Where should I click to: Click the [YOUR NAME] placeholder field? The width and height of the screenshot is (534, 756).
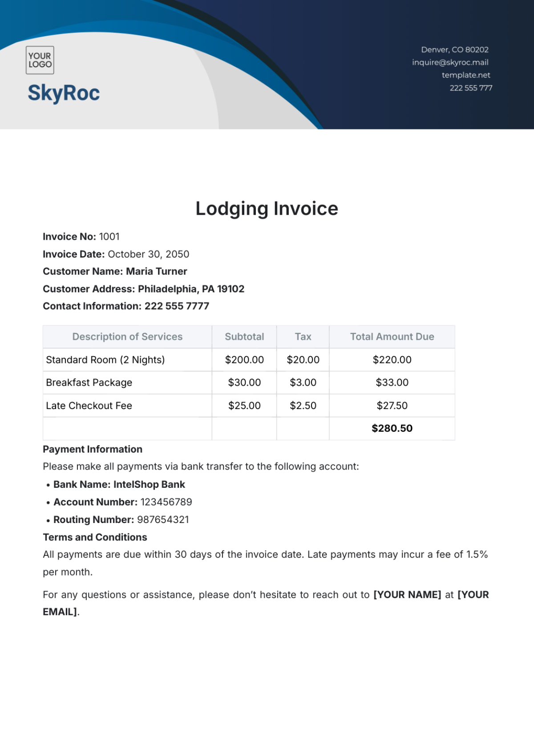(407, 595)
